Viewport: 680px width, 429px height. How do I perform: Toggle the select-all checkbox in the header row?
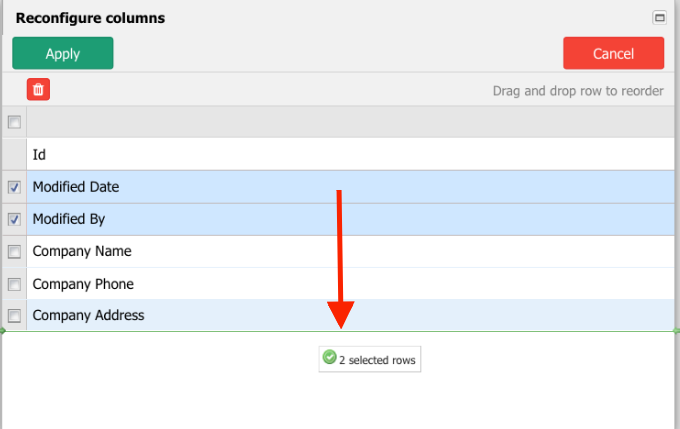(14, 122)
